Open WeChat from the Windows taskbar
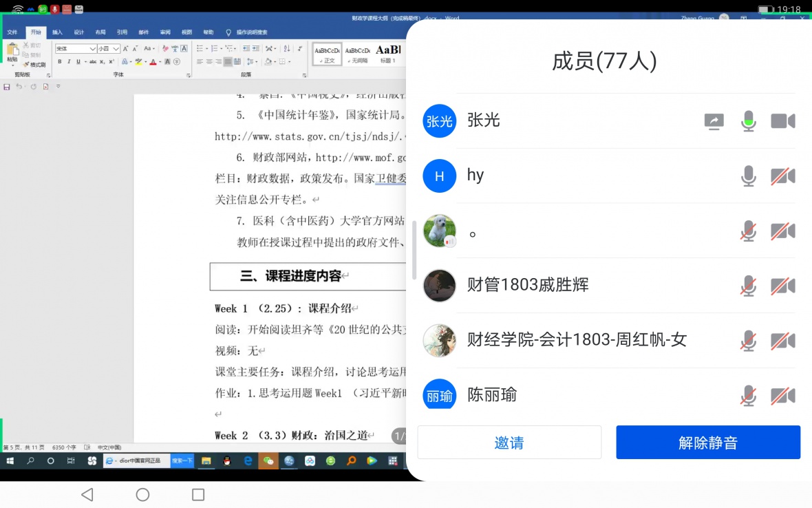Screen dimensions: 812x508 tap(268, 461)
